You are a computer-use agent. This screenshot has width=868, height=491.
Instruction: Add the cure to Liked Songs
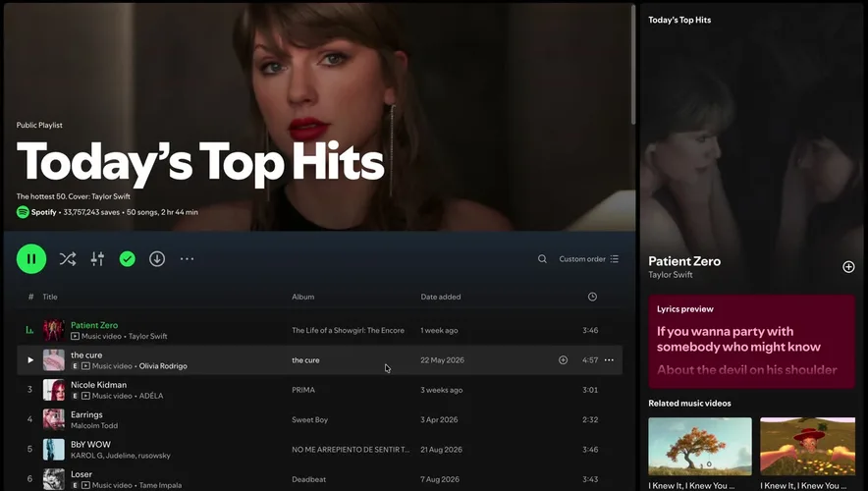(563, 359)
